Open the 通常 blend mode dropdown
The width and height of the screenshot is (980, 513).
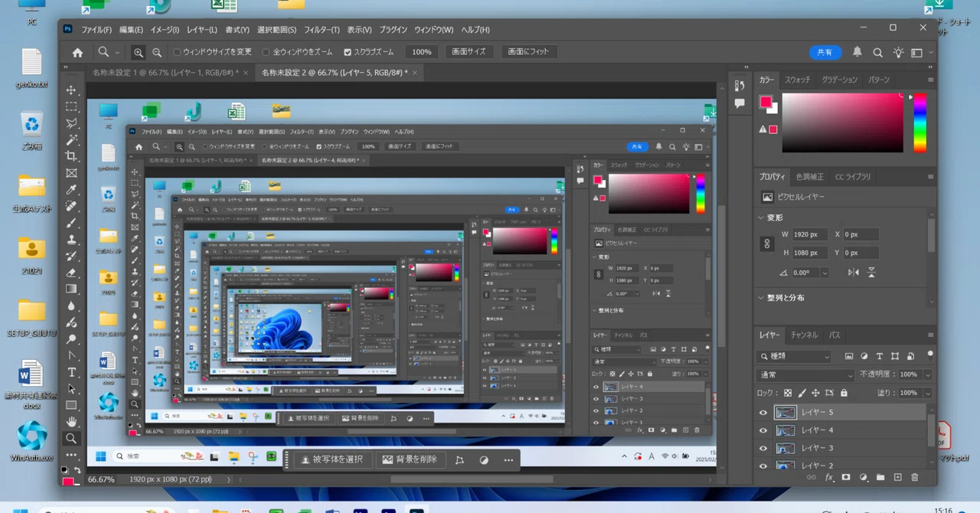pyautogui.click(x=806, y=375)
